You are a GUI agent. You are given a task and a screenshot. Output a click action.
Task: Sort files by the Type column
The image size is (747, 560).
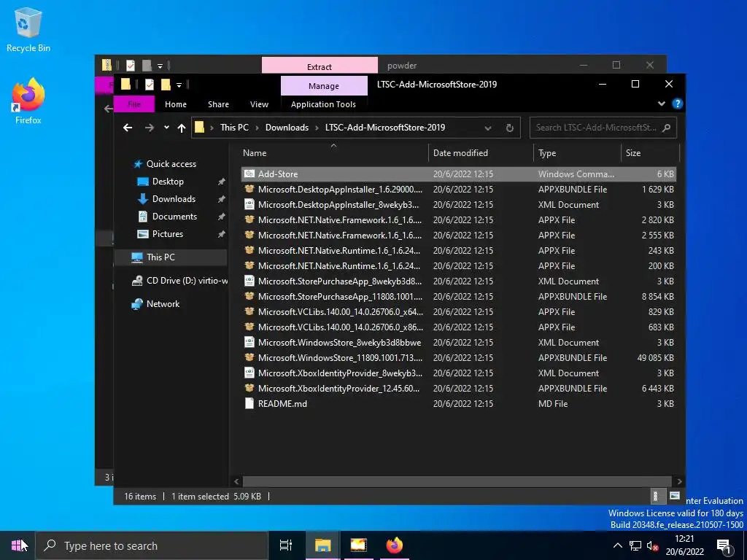578,153
